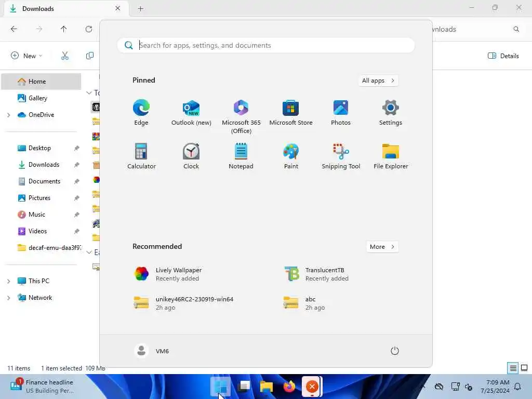Open the red X app on taskbar
Viewport: 532px width, 399px height.
[x=312, y=387]
